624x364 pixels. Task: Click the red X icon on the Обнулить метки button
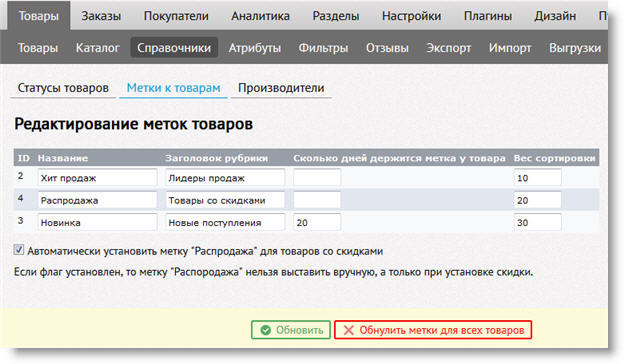349,330
